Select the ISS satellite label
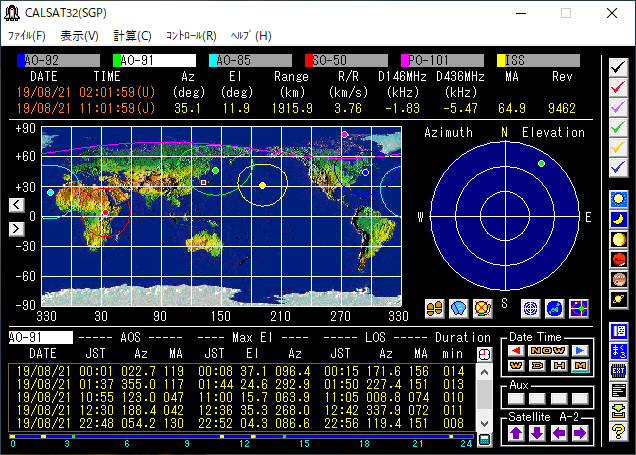The image size is (636, 455). pos(539,60)
